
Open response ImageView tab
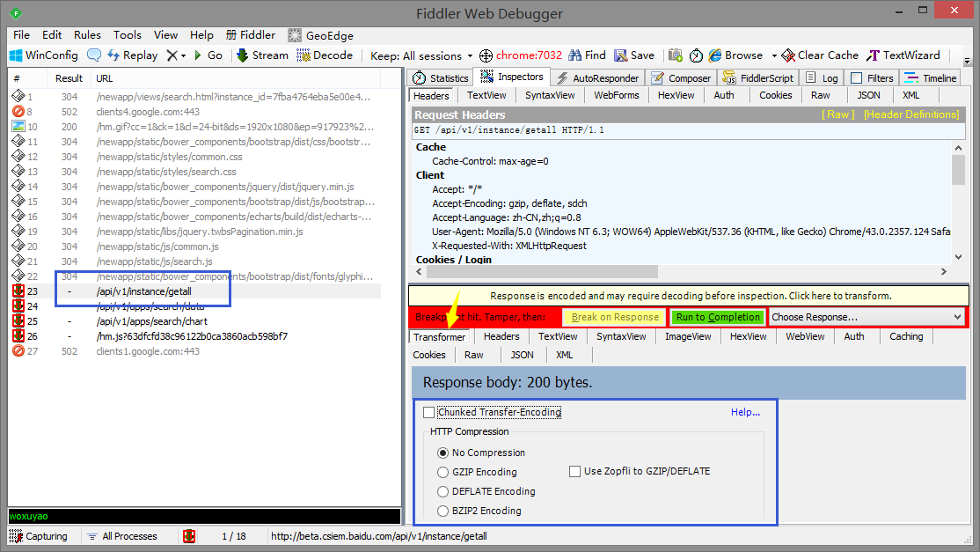pos(688,336)
